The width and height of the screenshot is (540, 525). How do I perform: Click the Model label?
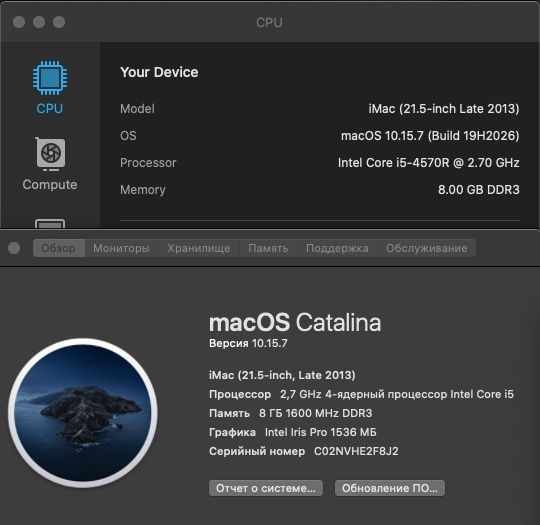tap(137, 109)
